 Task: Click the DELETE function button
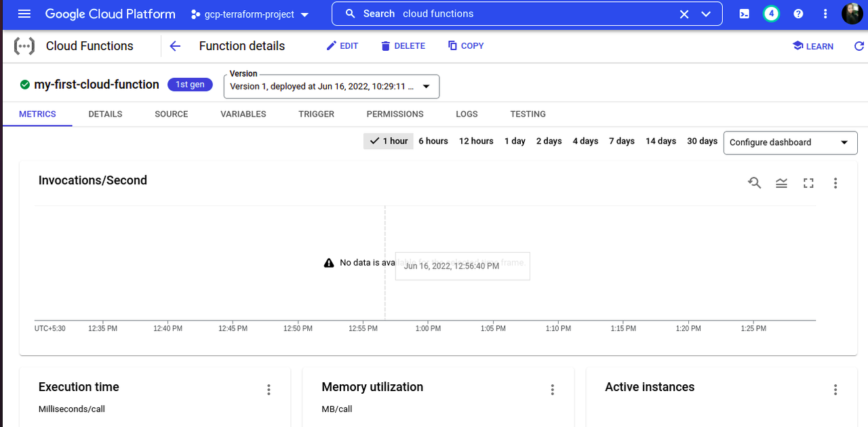[403, 46]
